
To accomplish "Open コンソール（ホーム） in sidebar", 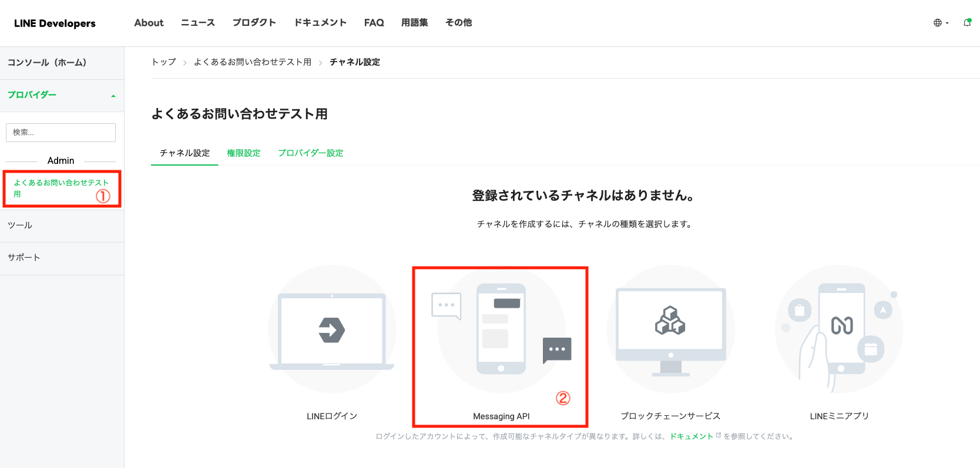I will pos(62,63).
